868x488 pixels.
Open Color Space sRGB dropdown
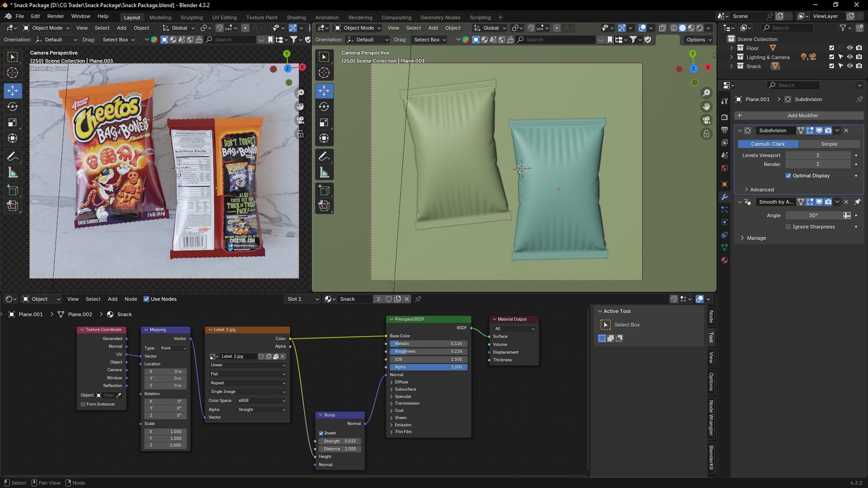click(x=262, y=401)
